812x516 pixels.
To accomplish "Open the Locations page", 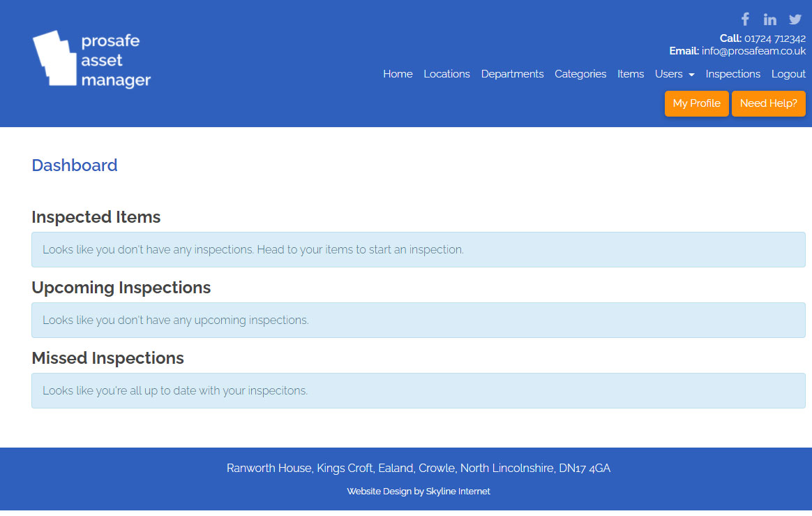I will (x=446, y=74).
